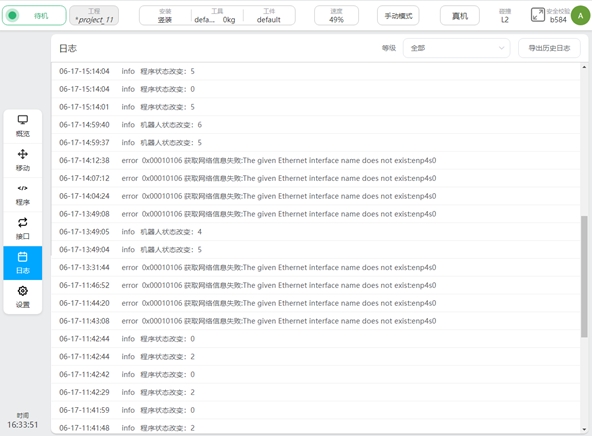Open the project_11 工程 tab

[x=94, y=15]
